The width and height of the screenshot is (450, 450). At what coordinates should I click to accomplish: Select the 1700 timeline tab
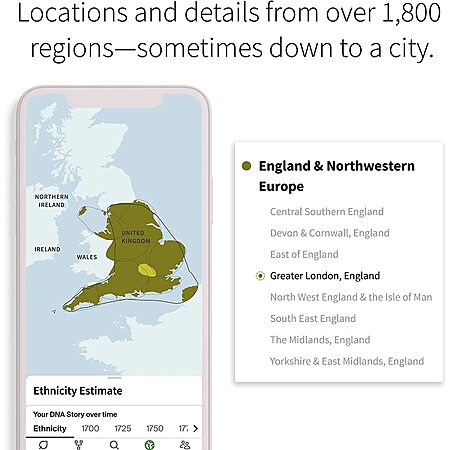(x=90, y=428)
